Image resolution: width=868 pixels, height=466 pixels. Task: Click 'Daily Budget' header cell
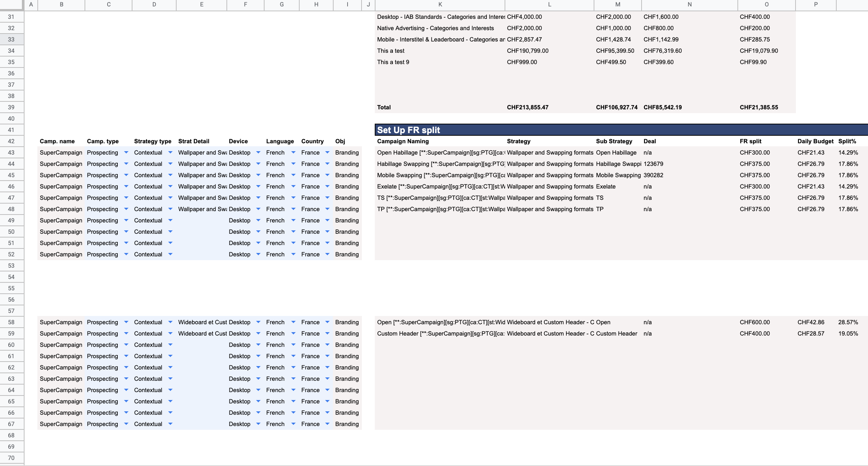click(x=816, y=141)
